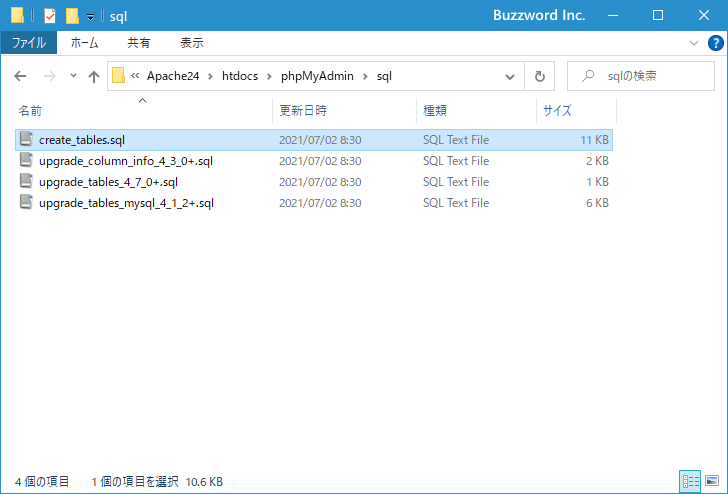728x494 pixels.
Task: Open the ファイル menu tab
Action: [x=28, y=43]
